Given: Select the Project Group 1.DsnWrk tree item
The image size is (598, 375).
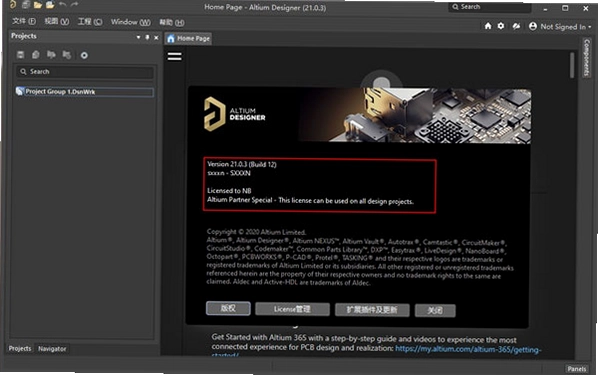Looking at the screenshot, I should click(85, 92).
